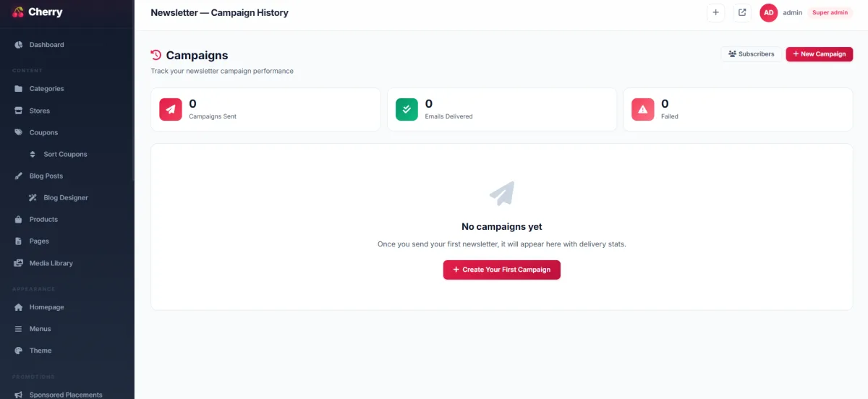Click Create Your First Campaign button

(x=502, y=270)
